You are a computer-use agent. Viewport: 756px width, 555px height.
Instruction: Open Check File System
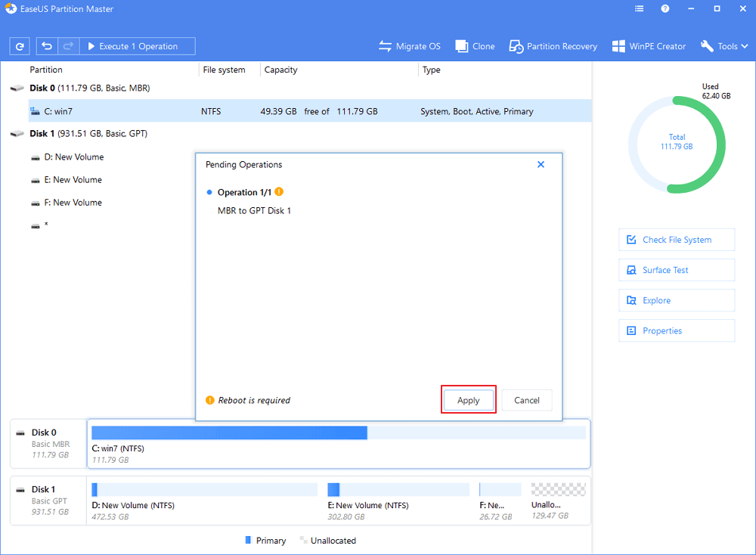click(676, 239)
